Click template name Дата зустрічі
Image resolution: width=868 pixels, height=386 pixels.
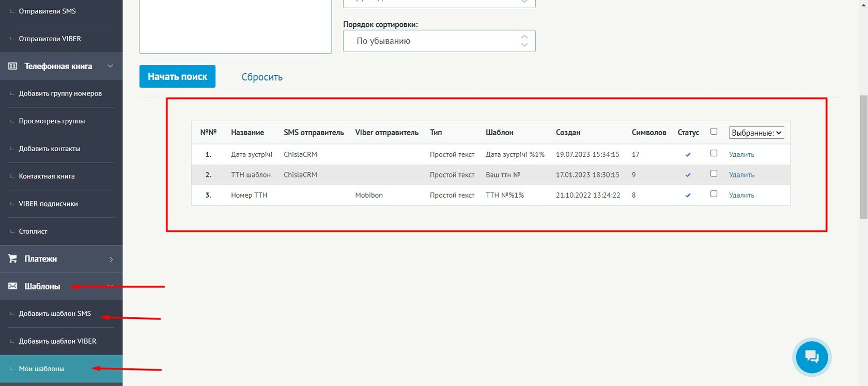point(252,154)
